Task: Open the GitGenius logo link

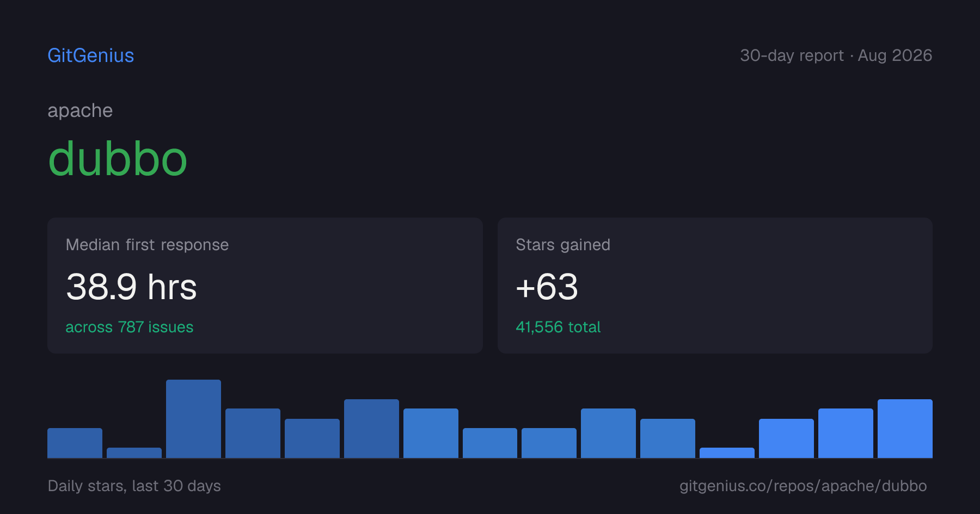Action: [x=91, y=55]
